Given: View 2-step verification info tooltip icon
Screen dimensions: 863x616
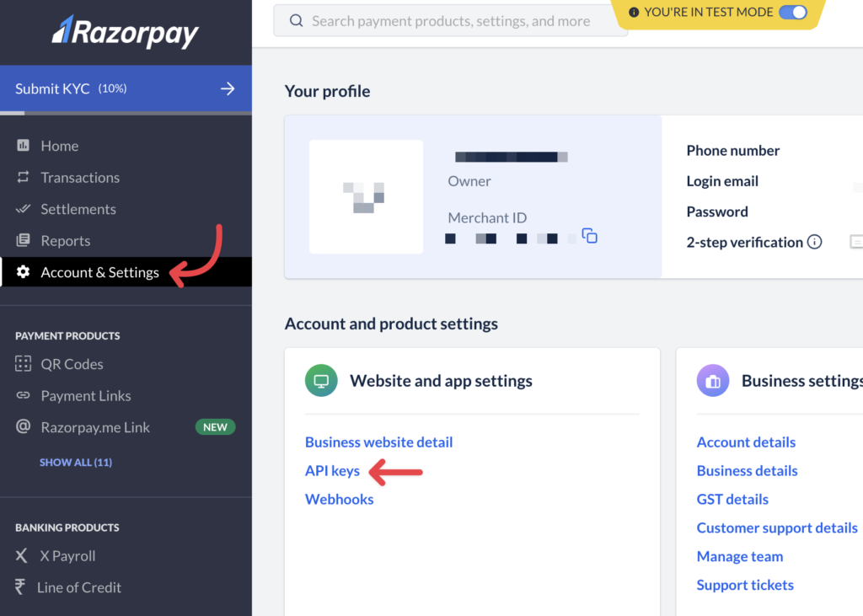Looking at the screenshot, I should [814, 242].
